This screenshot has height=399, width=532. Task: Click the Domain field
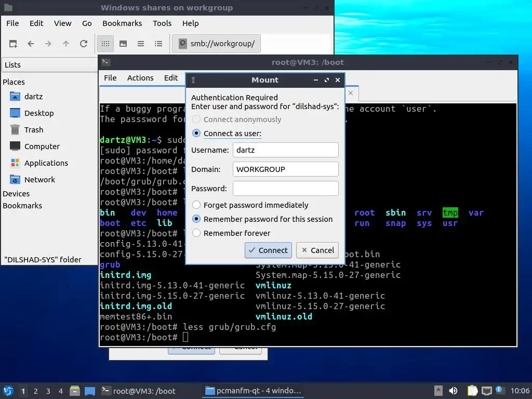point(286,169)
